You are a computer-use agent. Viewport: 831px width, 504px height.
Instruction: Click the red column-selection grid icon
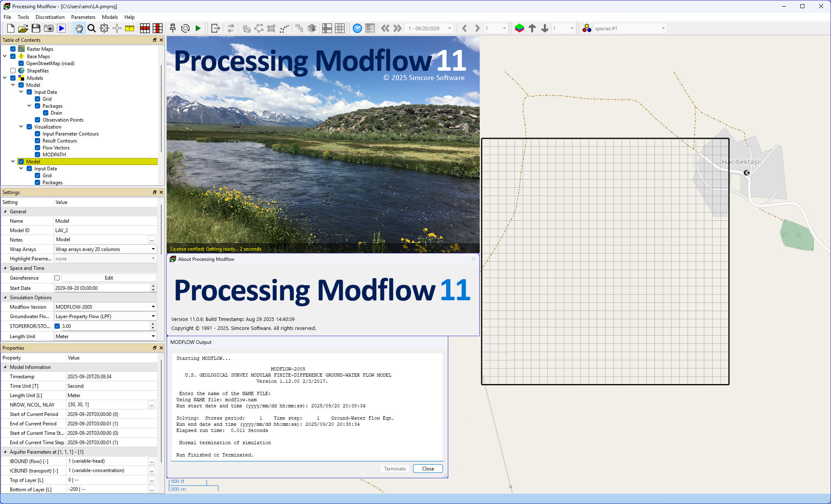pyautogui.click(x=158, y=28)
